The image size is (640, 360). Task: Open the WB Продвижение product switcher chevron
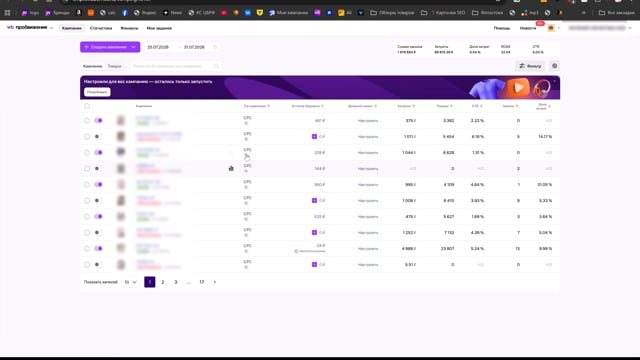click(x=51, y=28)
